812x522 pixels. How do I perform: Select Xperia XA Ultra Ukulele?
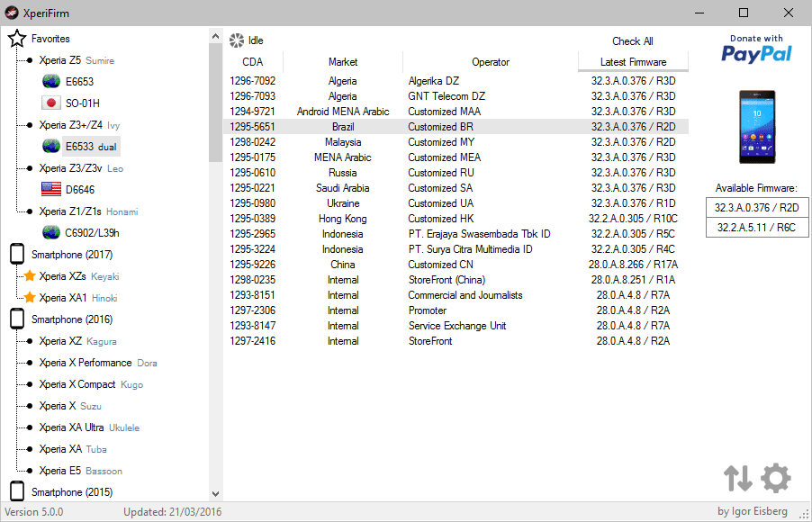coord(89,427)
